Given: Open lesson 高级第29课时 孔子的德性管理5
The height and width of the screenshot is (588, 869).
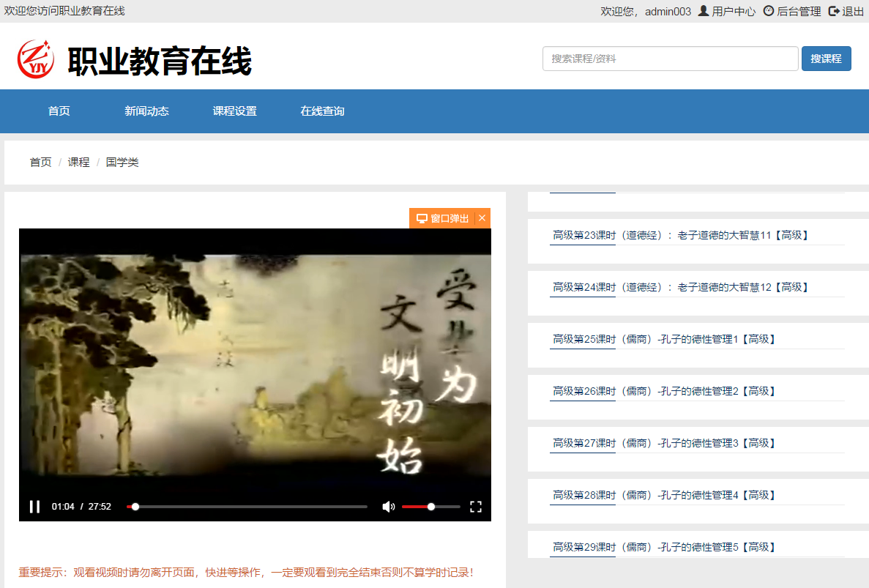Looking at the screenshot, I should [663, 547].
